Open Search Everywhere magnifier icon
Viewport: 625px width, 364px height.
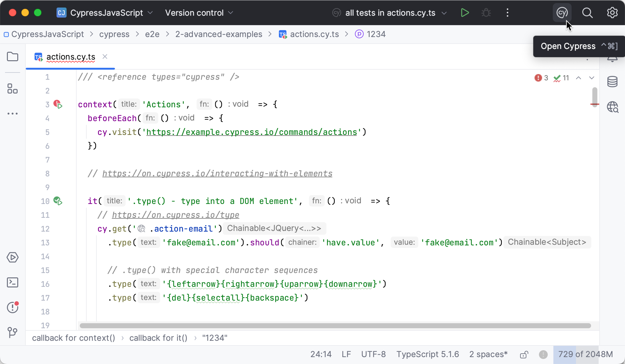587,13
